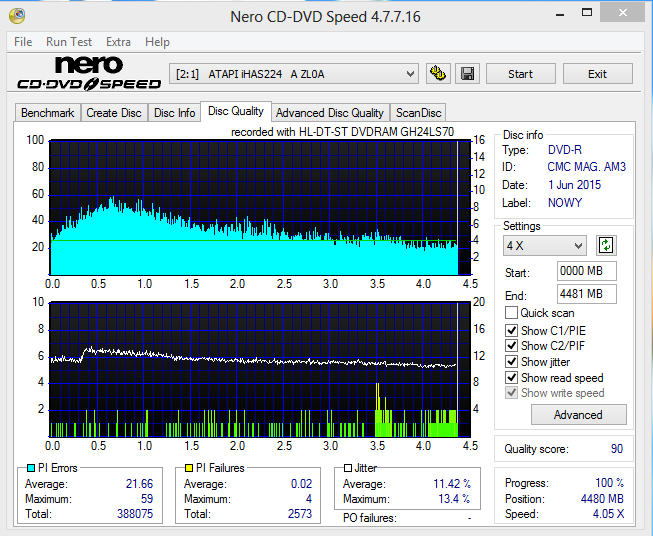Viewport: 653px width, 536px height.
Task: Switch to the Benchmark tab
Action: coord(47,113)
